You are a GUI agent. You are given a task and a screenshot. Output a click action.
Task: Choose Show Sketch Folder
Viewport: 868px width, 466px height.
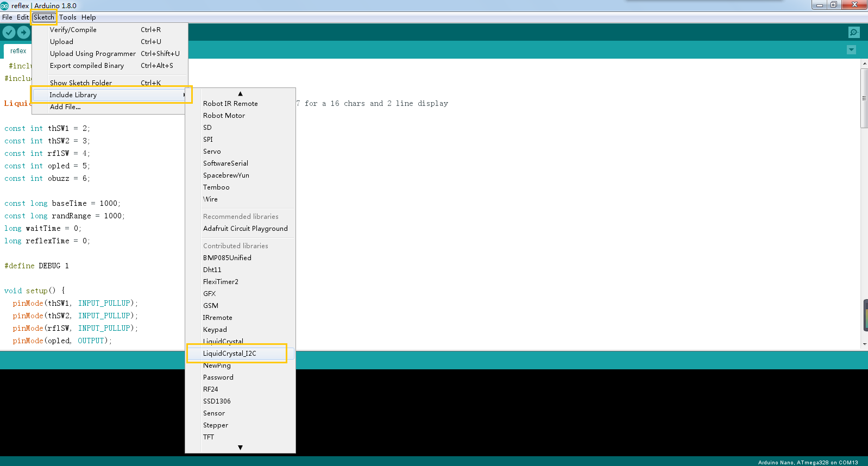coord(110,83)
